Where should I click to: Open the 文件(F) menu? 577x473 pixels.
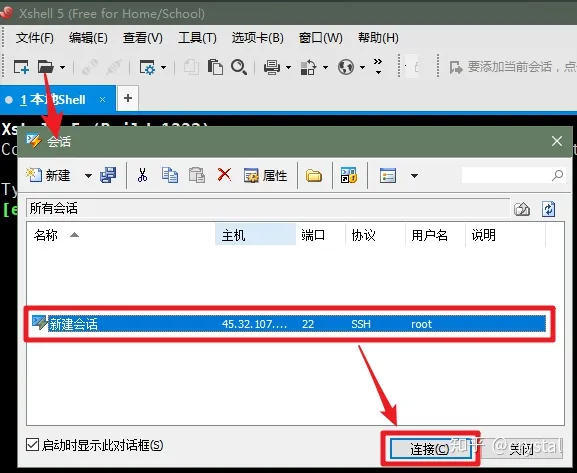pos(35,38)
